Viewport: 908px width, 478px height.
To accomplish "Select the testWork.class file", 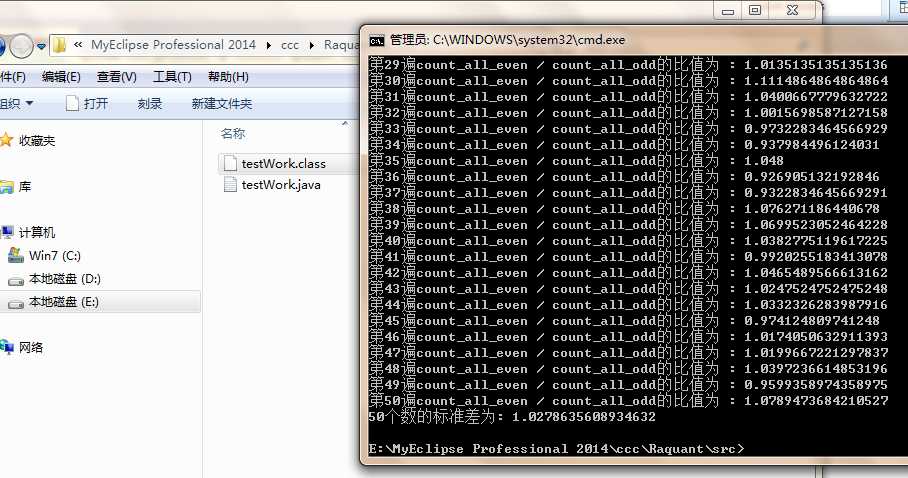I will point(284,163).
